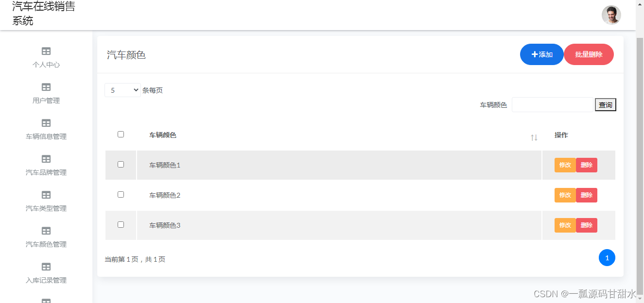Viewport: 644px width, 303px height.
Task: Click the user avatar in the header
Action: pyautogui.click(x=611, y=15)
